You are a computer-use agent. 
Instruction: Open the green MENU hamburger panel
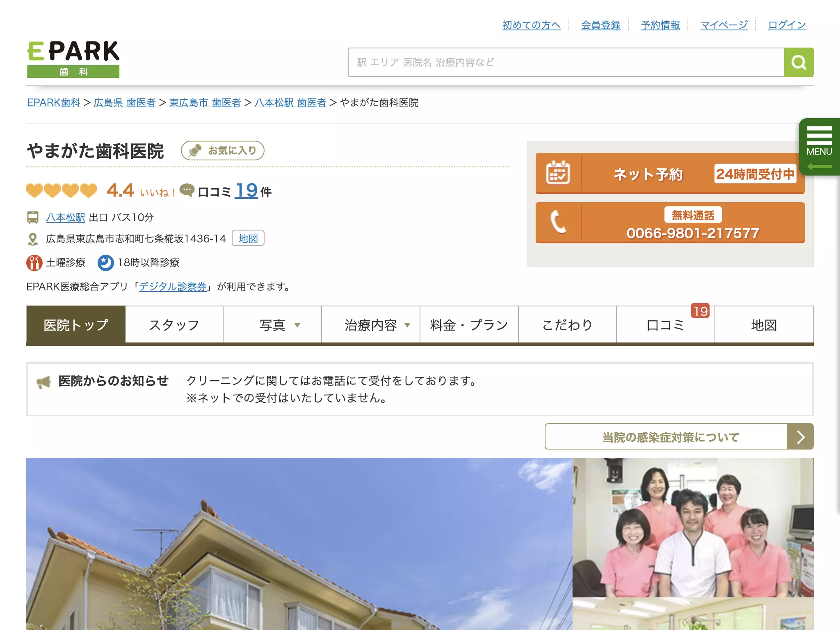click(x=819, y=147)
